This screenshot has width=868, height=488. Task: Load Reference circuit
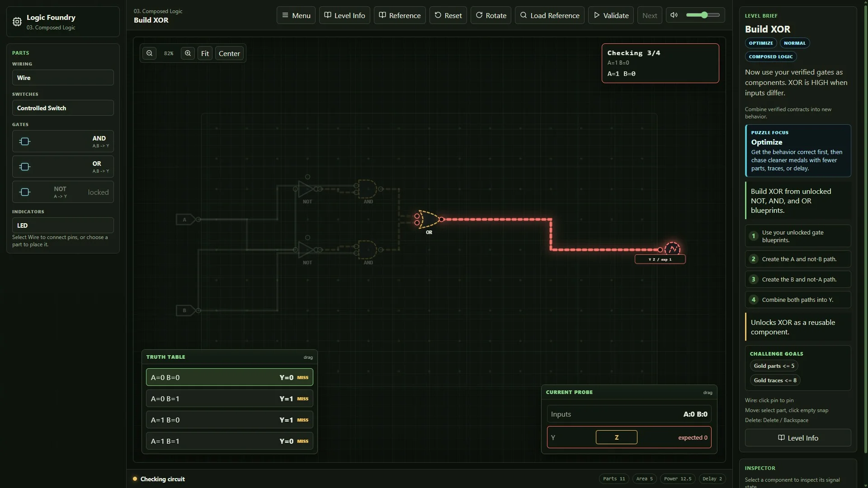pyautogui.click(x=549, y=15)
